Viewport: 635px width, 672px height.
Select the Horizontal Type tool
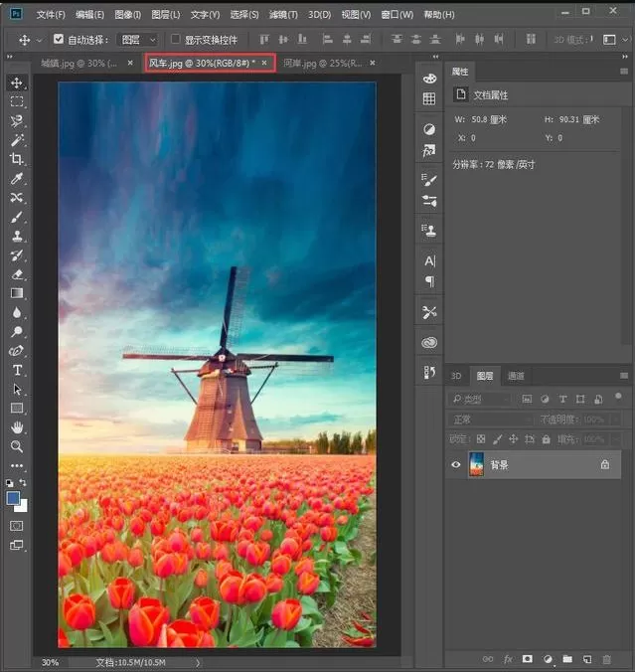17,370
